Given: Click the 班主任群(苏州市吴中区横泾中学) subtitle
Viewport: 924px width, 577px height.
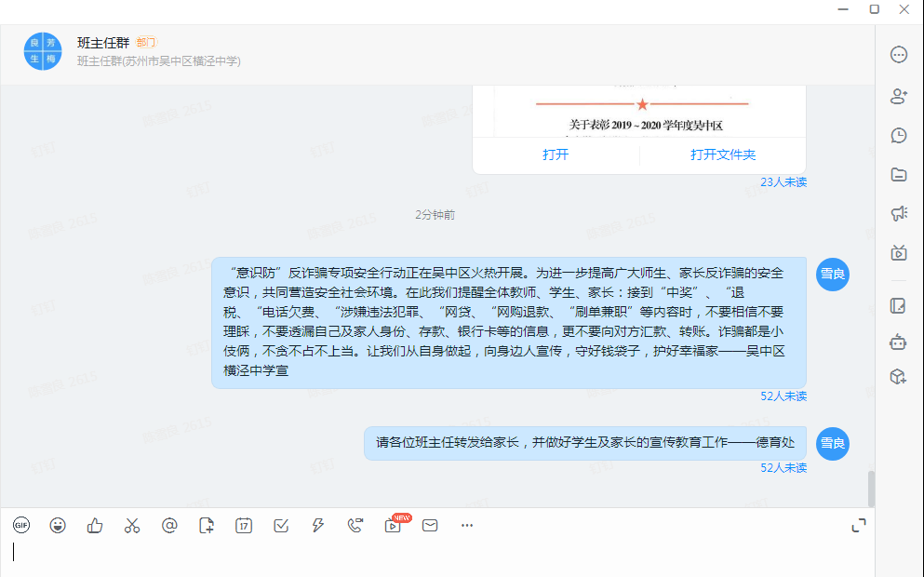Looking at the screenshot, I should pyautogui.click(x=159, y=60).
